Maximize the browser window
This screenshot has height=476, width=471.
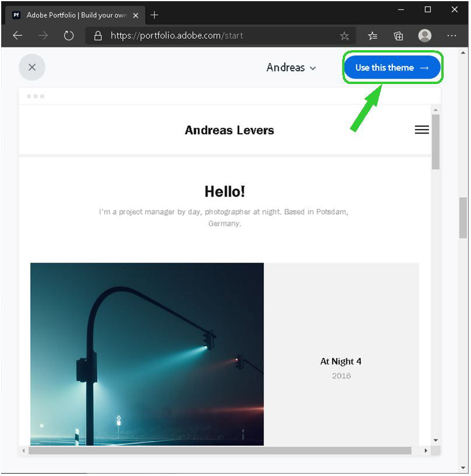[428, 10]
